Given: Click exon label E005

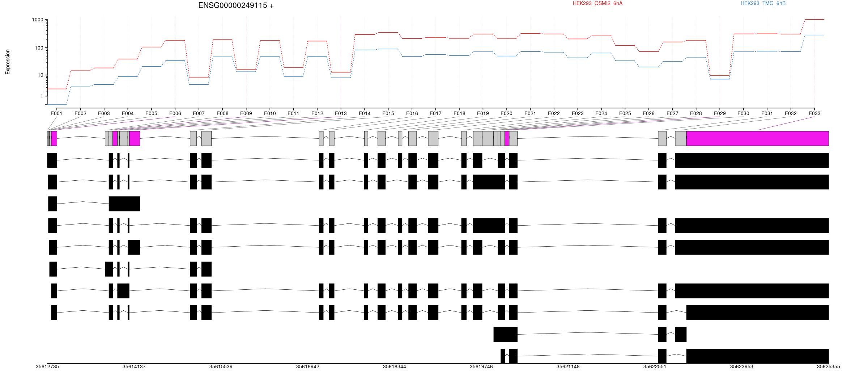Looking at the screenshot, I should click(x=151, y=113).
